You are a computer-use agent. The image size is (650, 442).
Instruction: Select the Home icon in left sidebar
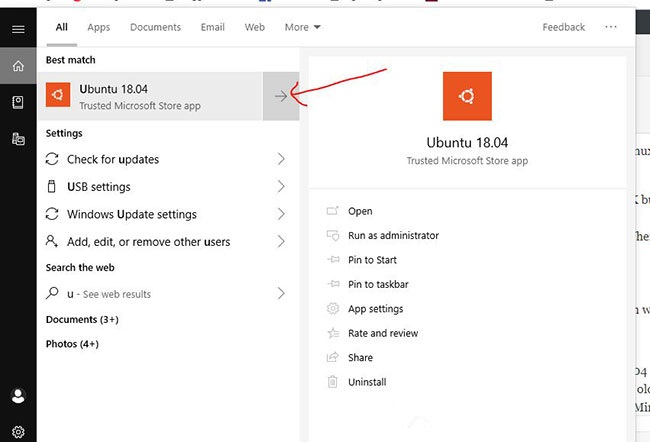point(18,66)
